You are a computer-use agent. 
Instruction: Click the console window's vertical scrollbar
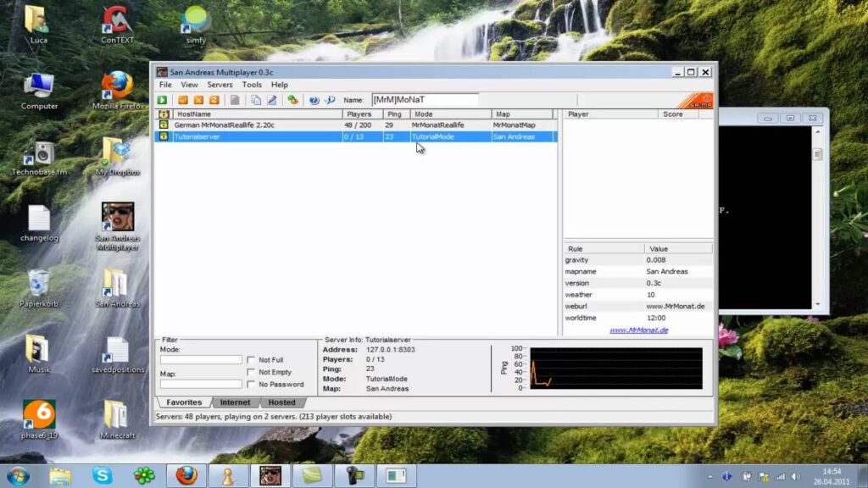[818, 220]
